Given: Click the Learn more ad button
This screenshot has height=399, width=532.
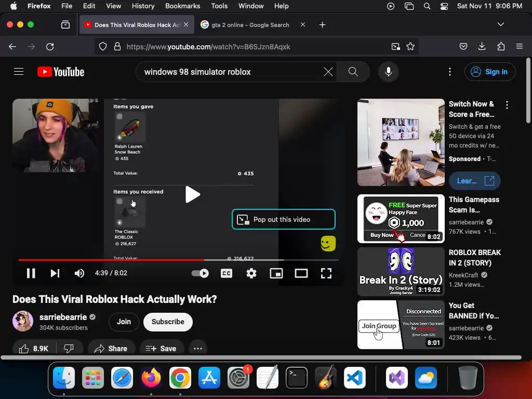Looking at the screenshot, I should coord(475,181).
